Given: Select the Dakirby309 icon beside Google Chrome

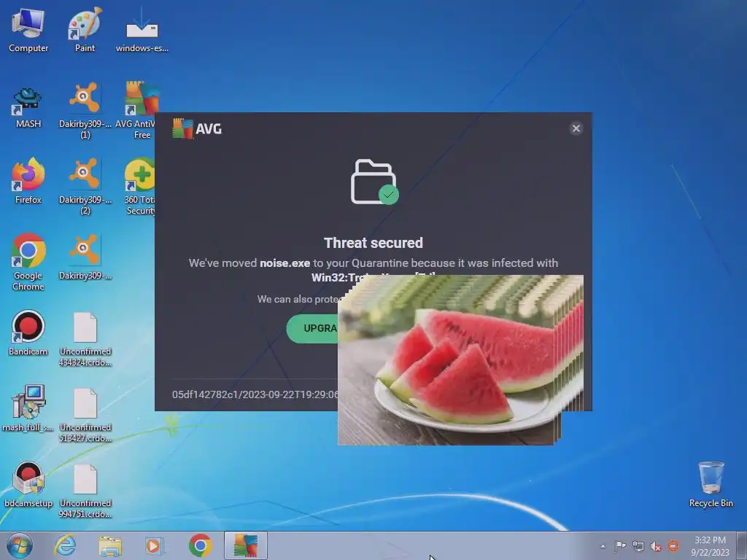Looking at the screenshot, I should 85,256.
